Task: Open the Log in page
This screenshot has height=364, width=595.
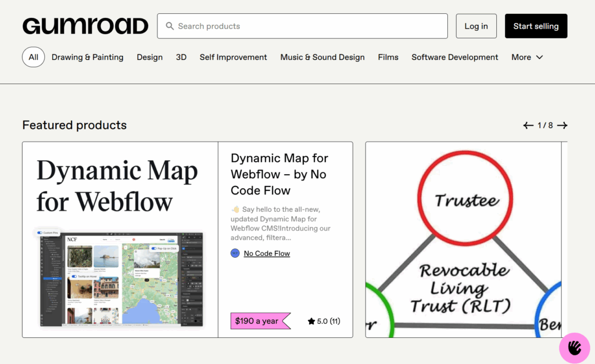Action: tap(476, 26)
